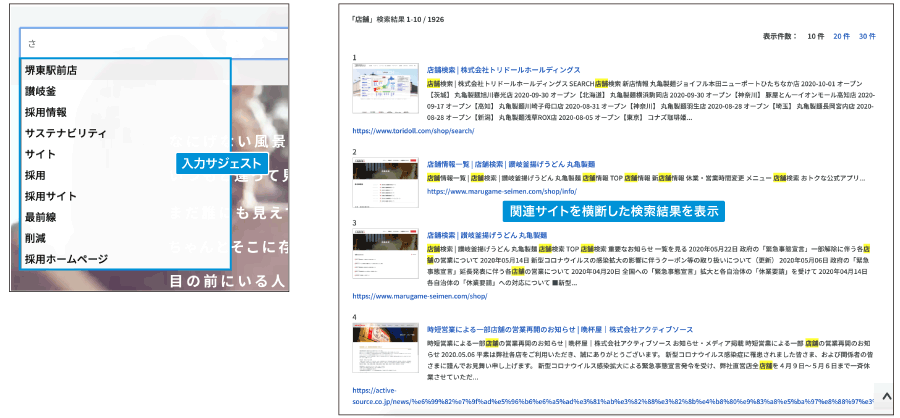900x418 pixels.
Task: Choose the 採用 suggestion entry
Action: [125, 175]
